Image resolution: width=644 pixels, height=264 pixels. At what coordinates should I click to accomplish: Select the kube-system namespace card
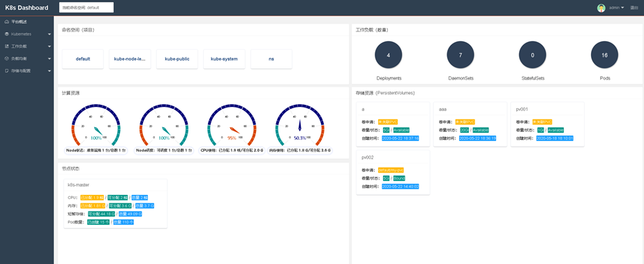click(224, 59)
